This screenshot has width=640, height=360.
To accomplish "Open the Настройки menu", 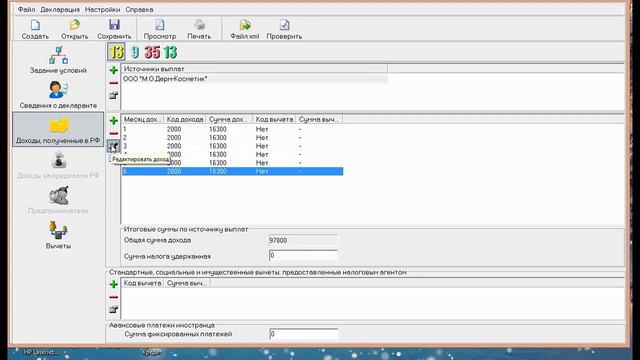I will (x=102, y=9).
